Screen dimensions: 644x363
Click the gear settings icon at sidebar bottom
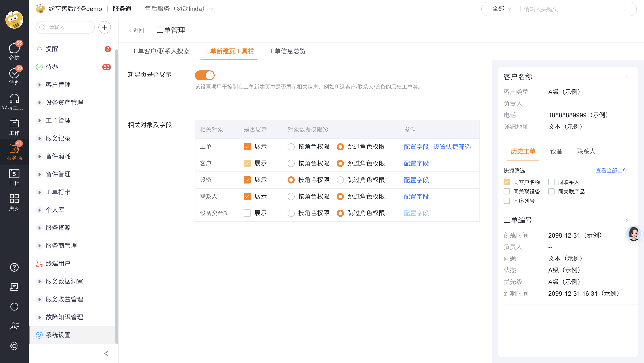pos(14,346)
